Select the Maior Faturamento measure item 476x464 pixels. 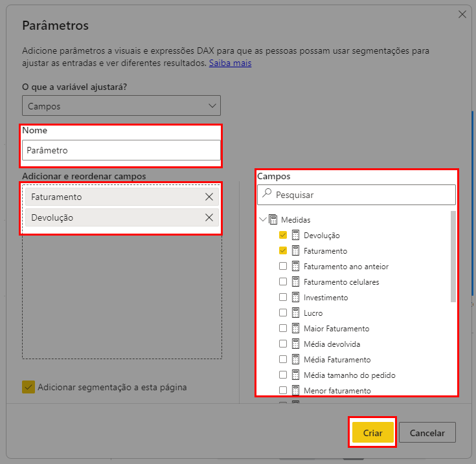click(x=336, y=329)
